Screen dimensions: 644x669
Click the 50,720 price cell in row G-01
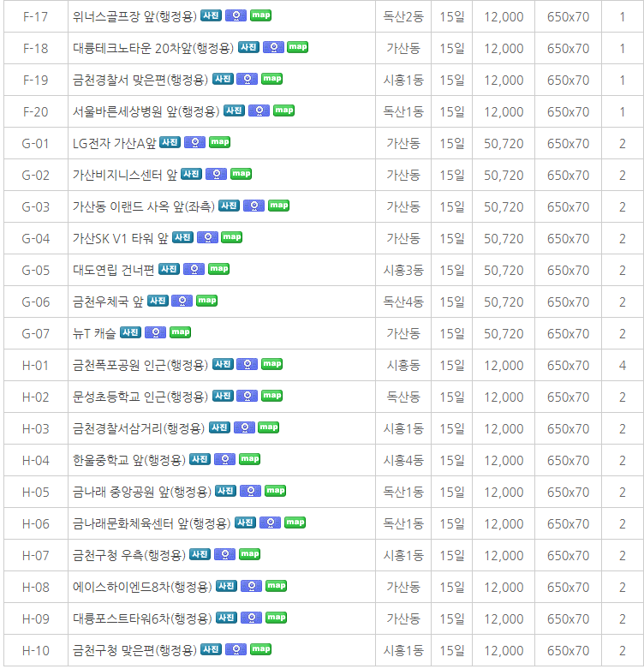coord(504,144)
